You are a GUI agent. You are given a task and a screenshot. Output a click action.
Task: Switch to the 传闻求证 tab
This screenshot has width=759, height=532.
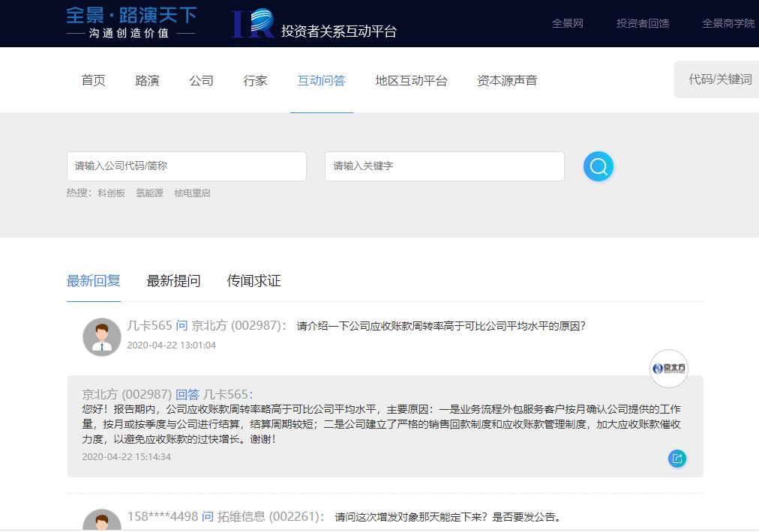253,280
